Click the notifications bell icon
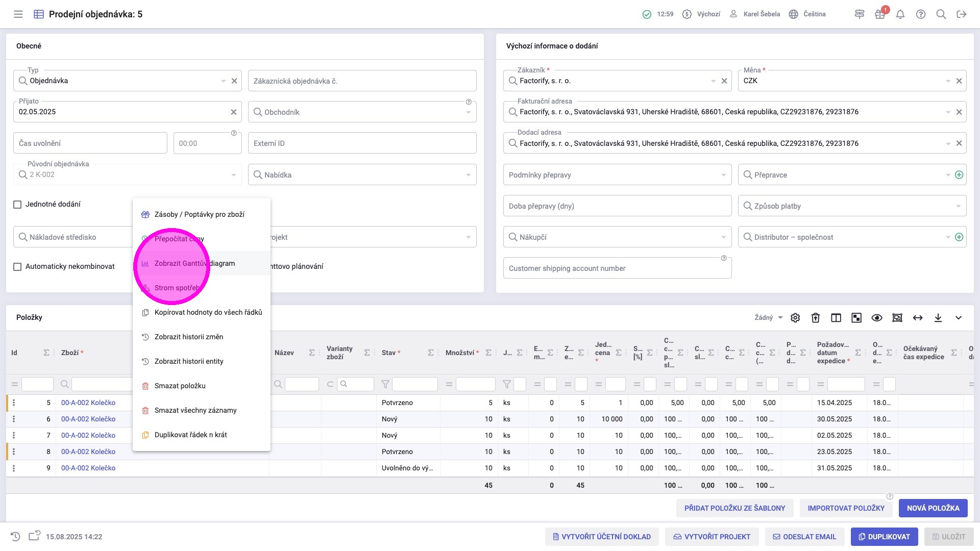The image size is (980, 551). point(900,14)
